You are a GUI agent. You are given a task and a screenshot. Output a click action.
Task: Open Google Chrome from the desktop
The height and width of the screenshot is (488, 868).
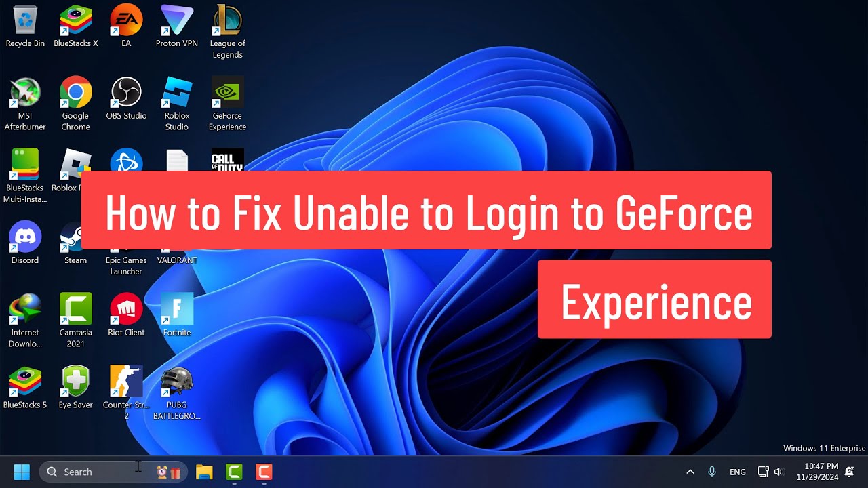pyautogui.click(x=76, y=104)
